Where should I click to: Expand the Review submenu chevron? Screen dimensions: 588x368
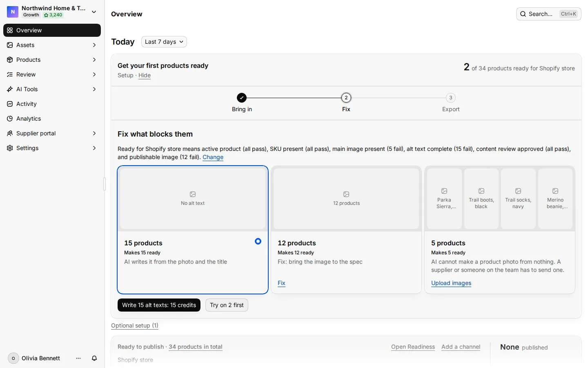tap(94, 74)
